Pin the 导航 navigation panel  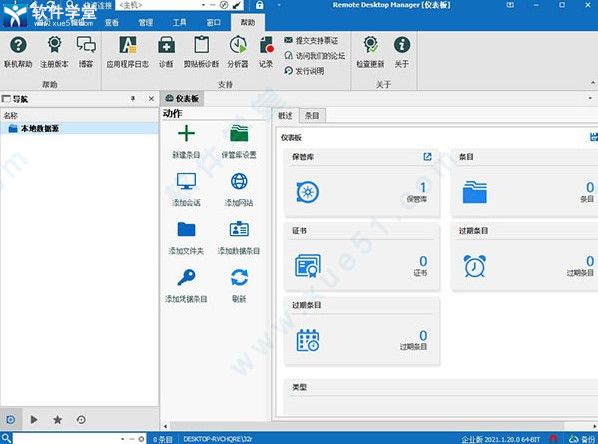(133, 99)
